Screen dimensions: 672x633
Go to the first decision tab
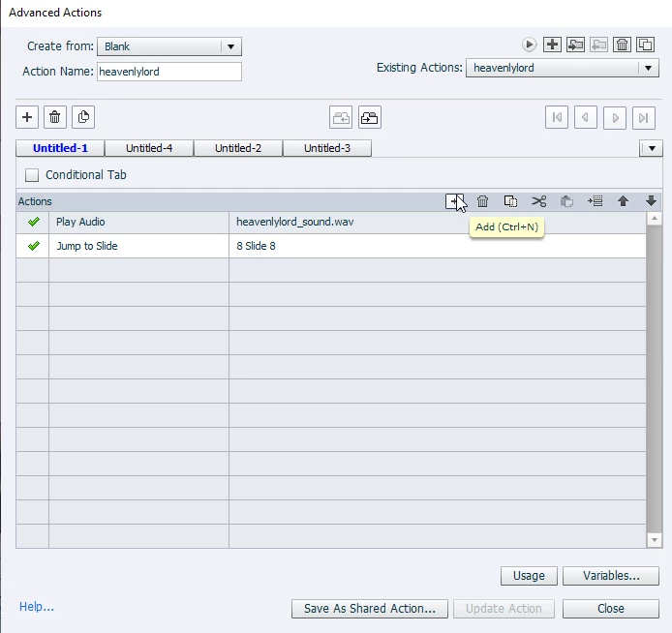[x=557, y=117]
